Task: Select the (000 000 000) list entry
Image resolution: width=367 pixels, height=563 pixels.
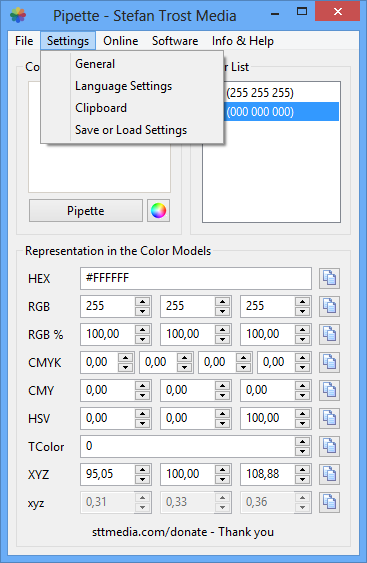Action: pos(281,112)
